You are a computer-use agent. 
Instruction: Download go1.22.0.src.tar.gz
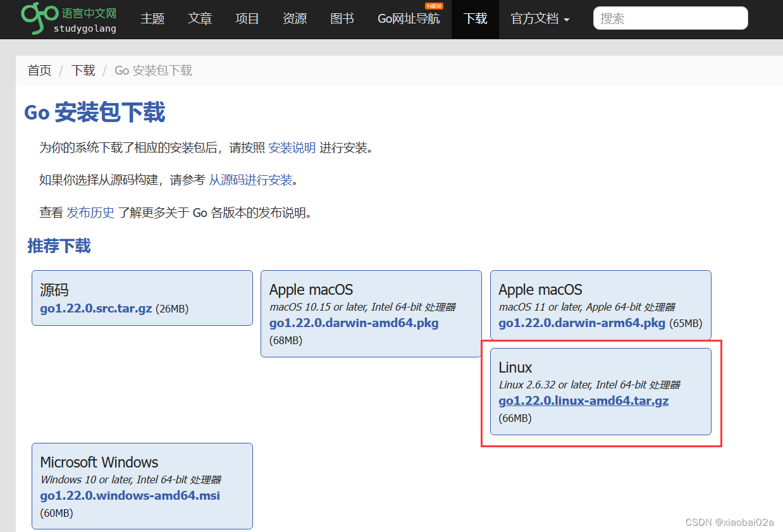click(96, 309)
